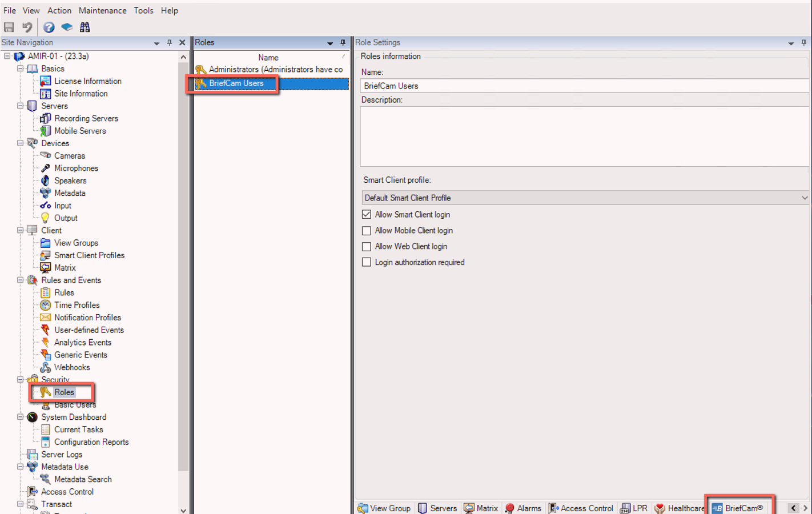Screen dimensions: 812x514
Task: Click the License Information icon
Action: [45, 81]
